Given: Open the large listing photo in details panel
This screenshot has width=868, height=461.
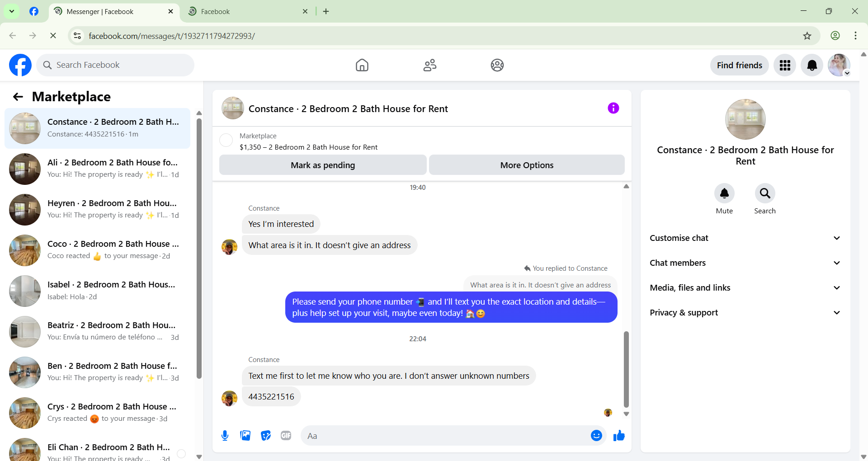Looking at the screenshot, I should pyautogui.click(x=745, y=119).
